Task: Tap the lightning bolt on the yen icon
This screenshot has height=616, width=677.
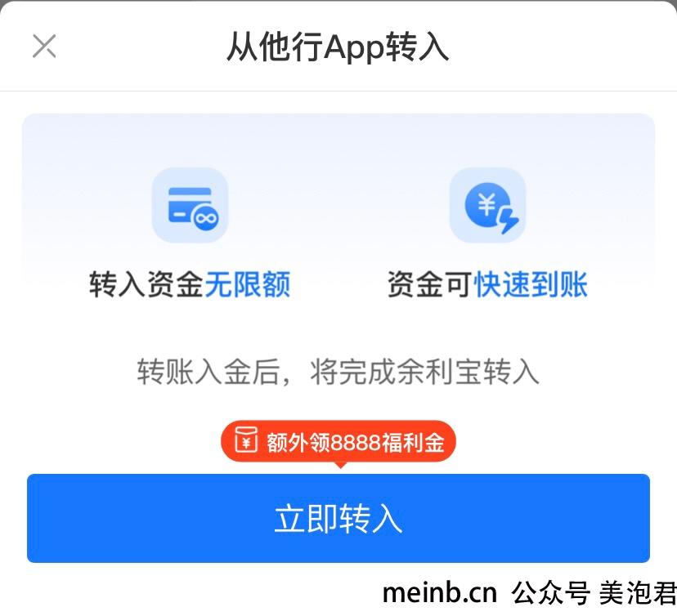Action: tap(509, 220)
